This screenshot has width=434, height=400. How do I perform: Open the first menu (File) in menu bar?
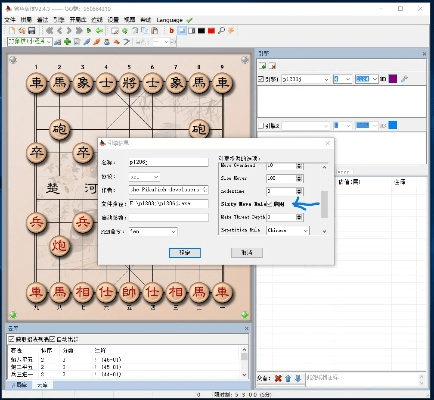click(10, 20)
